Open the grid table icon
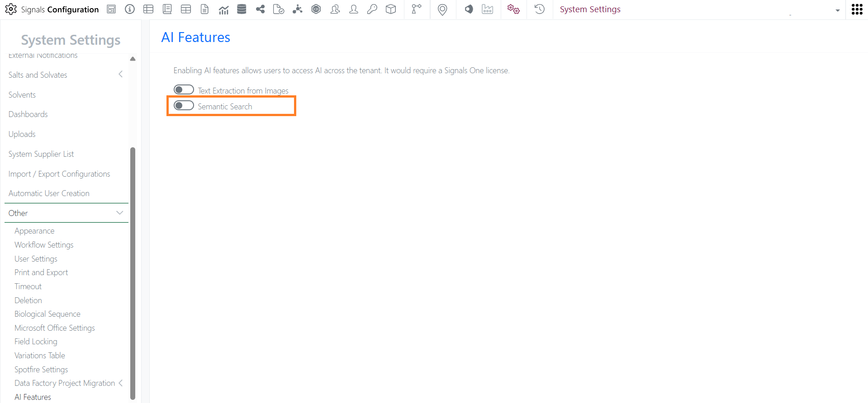This screenshot has height=403, width=868. coord(186,9)
